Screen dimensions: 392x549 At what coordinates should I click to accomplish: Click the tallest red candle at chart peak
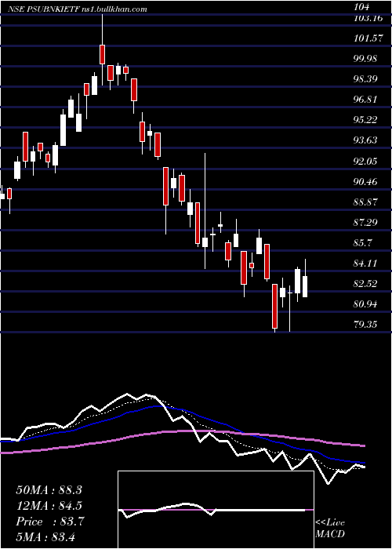click(x=102, y=54)
